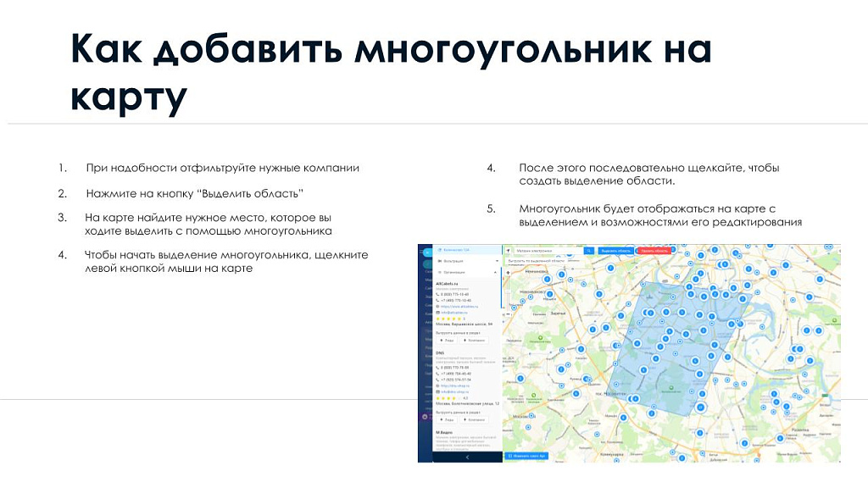The image size is (868, 488).
Task: Click the Компании export button under AllCabels.ru
Action: [475, 341]
